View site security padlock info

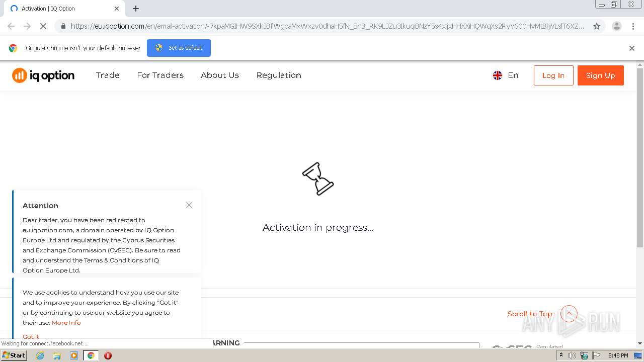[63, 26]
